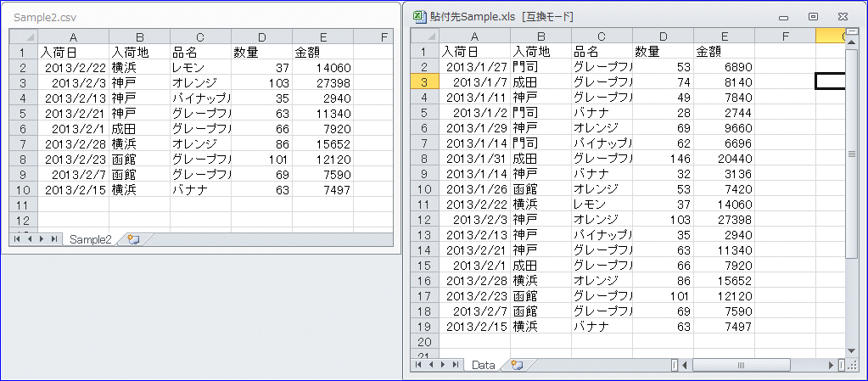Click 6696 amount cell in 貼付先Sample.xls
Screen dimensions: 868x381
724,143
